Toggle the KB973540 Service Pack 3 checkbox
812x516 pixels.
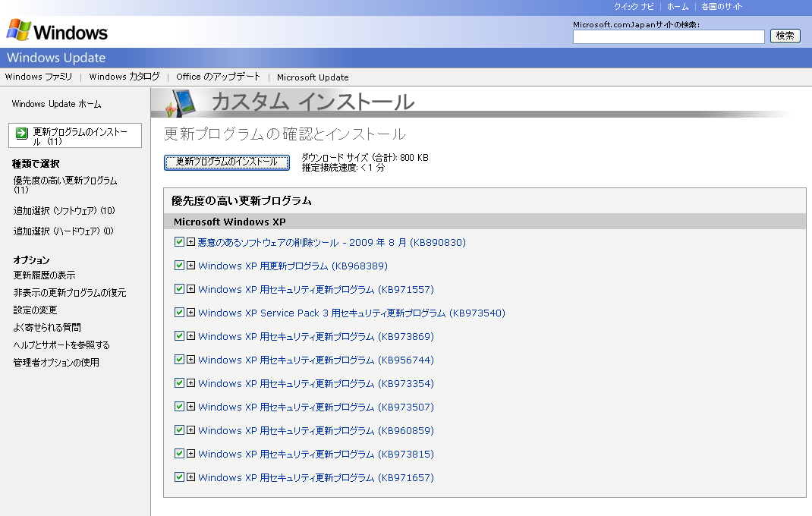point(179,312)
